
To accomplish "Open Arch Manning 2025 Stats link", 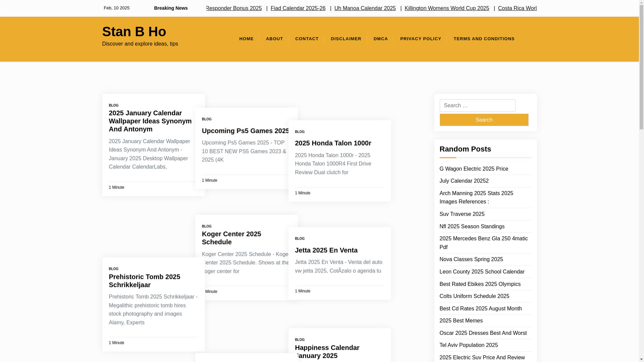I will (x=476, y=197).
